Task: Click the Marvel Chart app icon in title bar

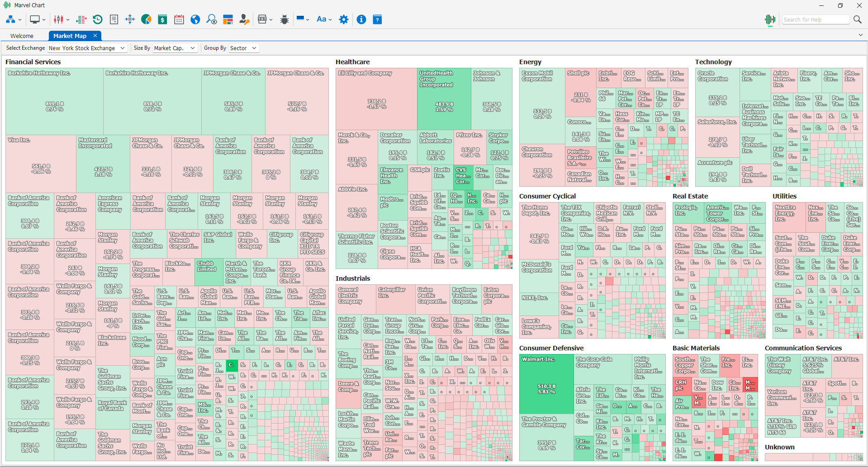Action: point(7,5)
